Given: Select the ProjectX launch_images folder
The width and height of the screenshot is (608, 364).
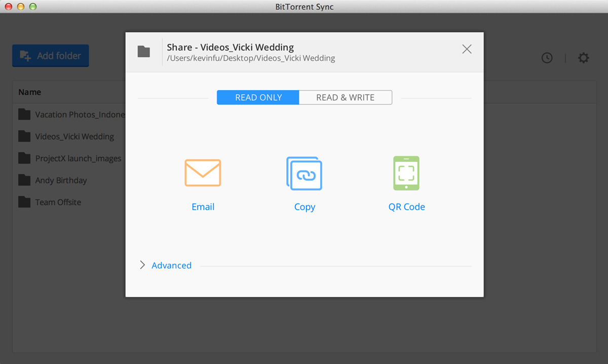Looking at the screenshot, I should 80,158.
